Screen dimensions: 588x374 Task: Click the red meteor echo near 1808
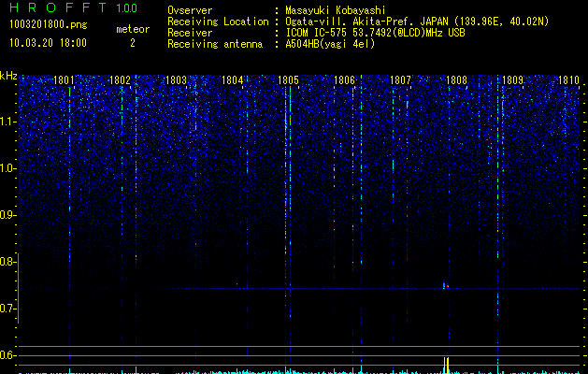tap(446, 285)
